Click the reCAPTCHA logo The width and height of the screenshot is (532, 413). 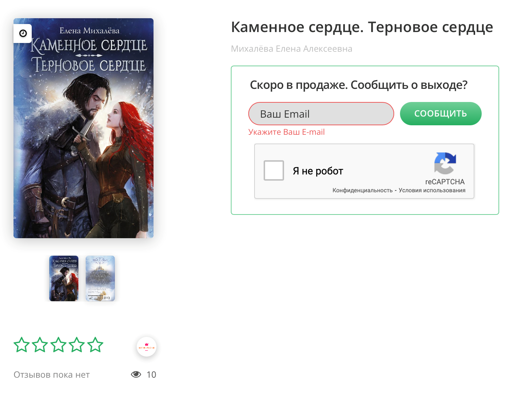coord(445,163)
